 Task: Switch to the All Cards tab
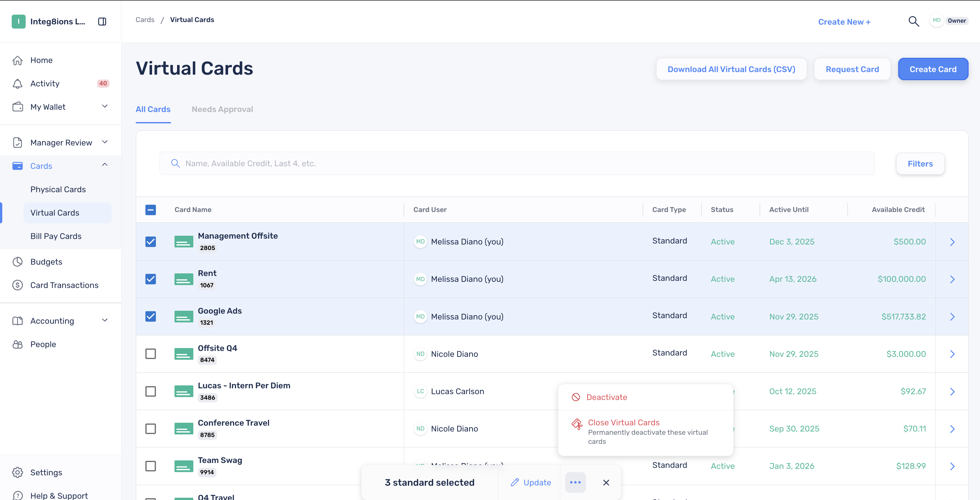(x=153, y=109)
